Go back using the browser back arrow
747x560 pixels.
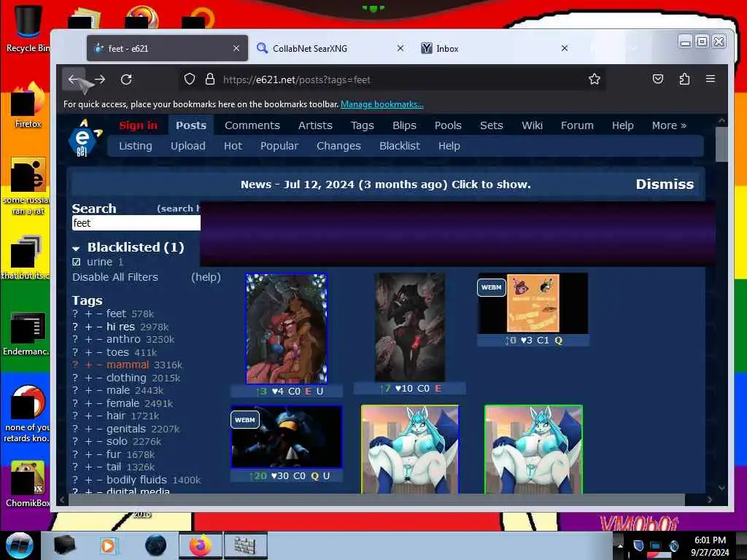tap(74, 79)
